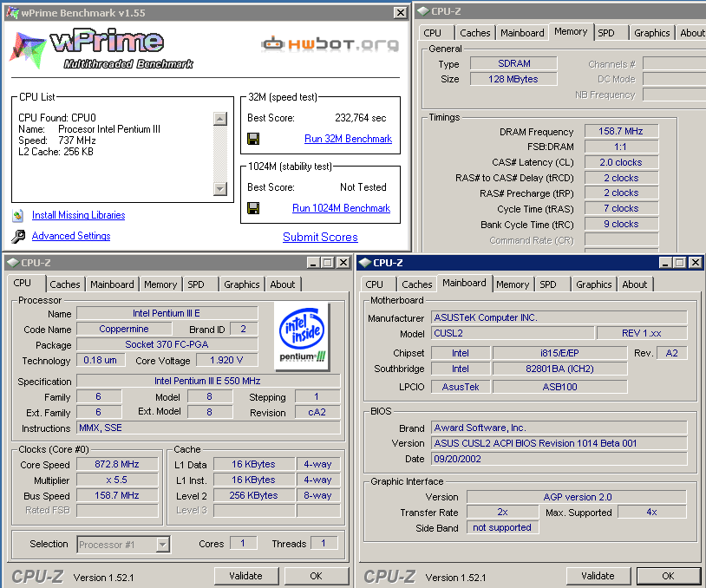
Task: Click the CPU List scrollbar down arrow
Action: point(219,188)
